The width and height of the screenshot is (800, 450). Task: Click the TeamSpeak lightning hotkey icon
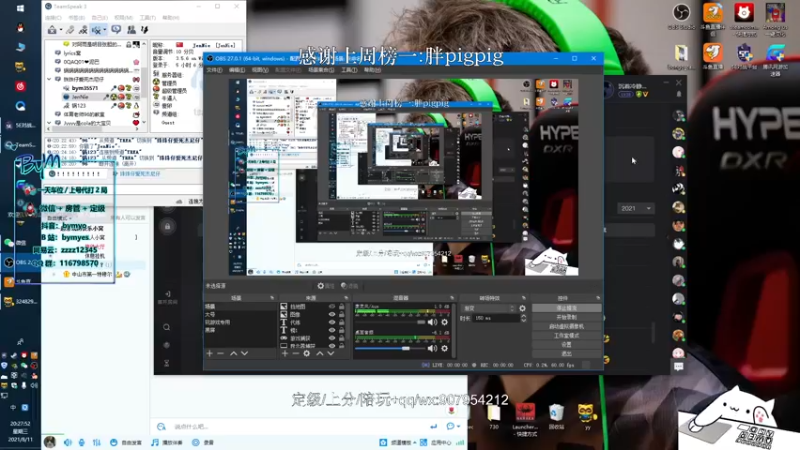pyautogui.click(x=145, y=30)
